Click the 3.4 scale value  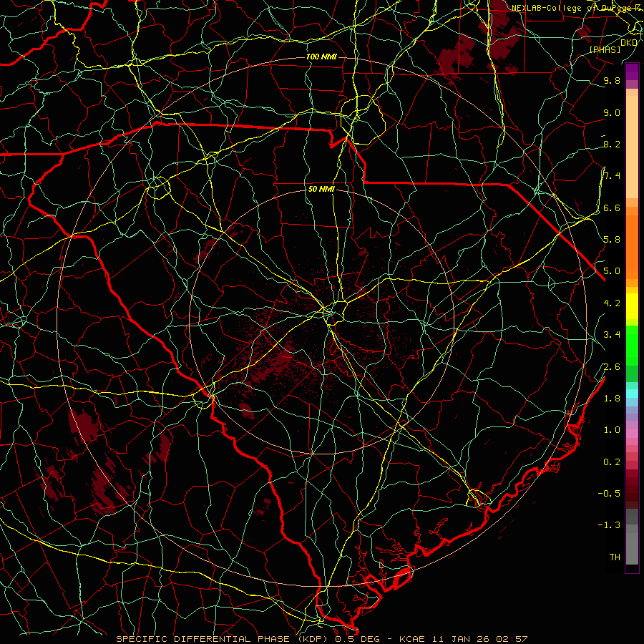(612, 335)
